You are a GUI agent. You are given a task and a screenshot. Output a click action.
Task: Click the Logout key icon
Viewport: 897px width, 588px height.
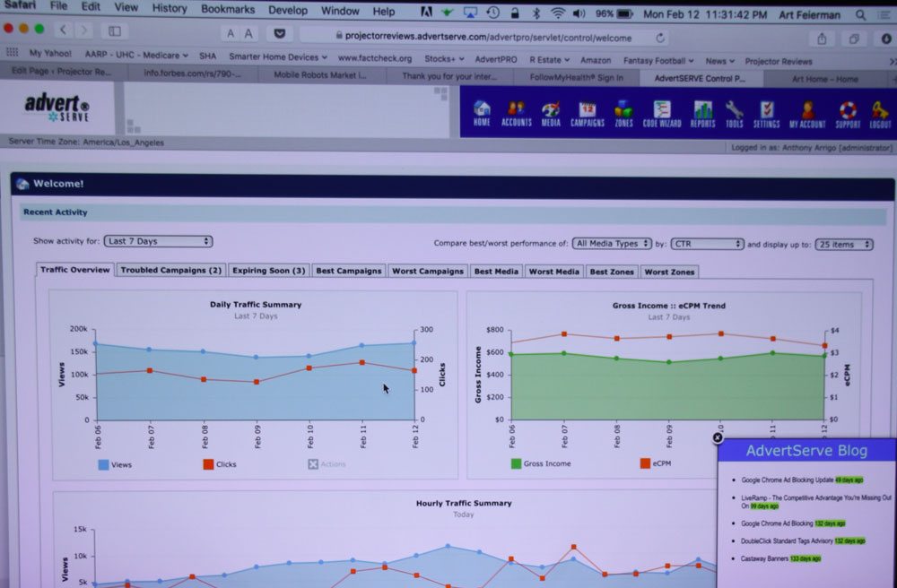pyautogui.click(x=880, y=115)
